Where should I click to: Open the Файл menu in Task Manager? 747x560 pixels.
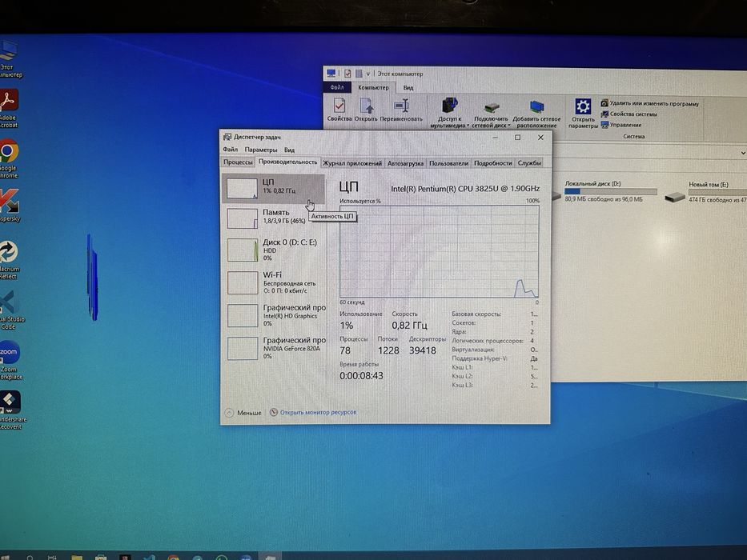230,150
